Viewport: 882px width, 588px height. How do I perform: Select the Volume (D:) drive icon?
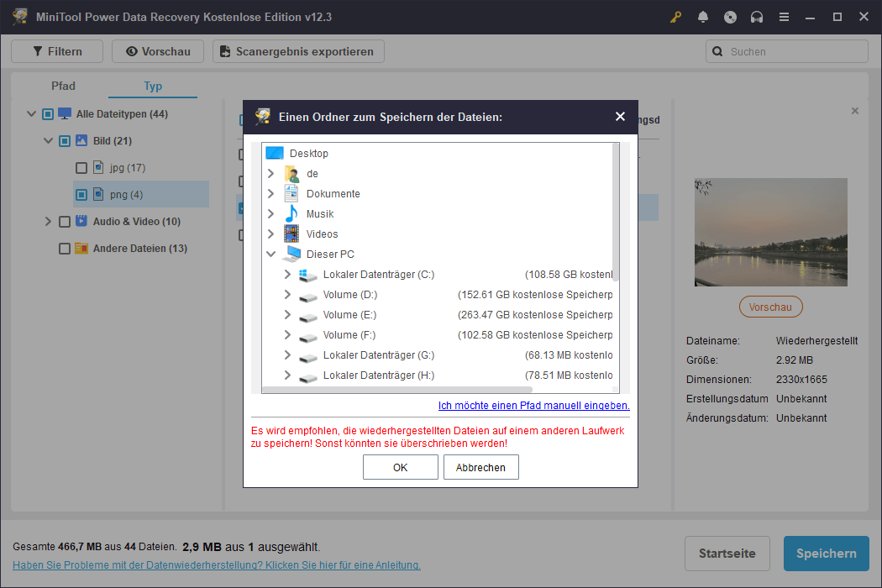pyautogui.click(x=308, y=296)
